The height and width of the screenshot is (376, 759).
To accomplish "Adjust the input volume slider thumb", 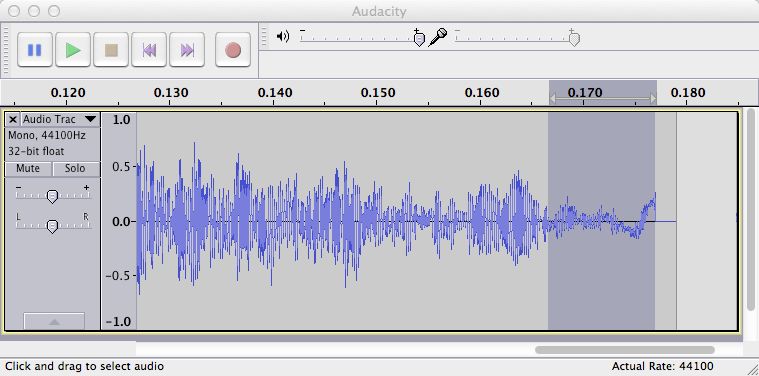I will 574,40.
